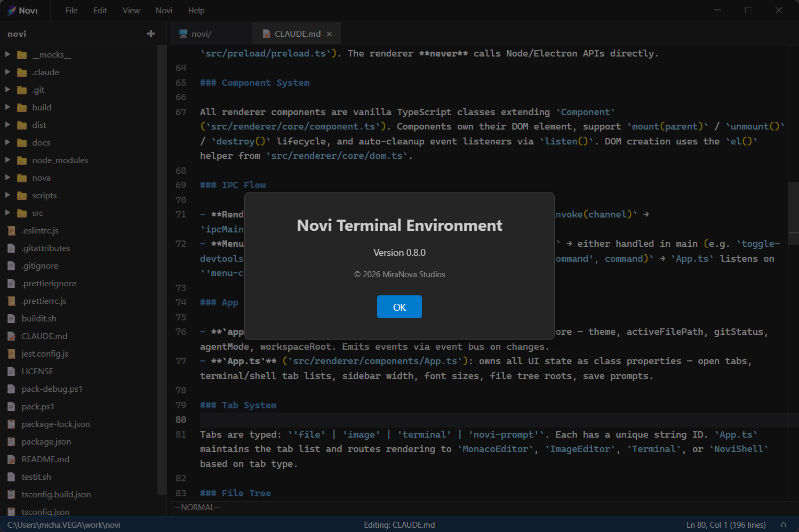This screenshot has width=799, height=532.
Task: Click the src folder icon
Action: pyautogui.click(x=22, y=213)
